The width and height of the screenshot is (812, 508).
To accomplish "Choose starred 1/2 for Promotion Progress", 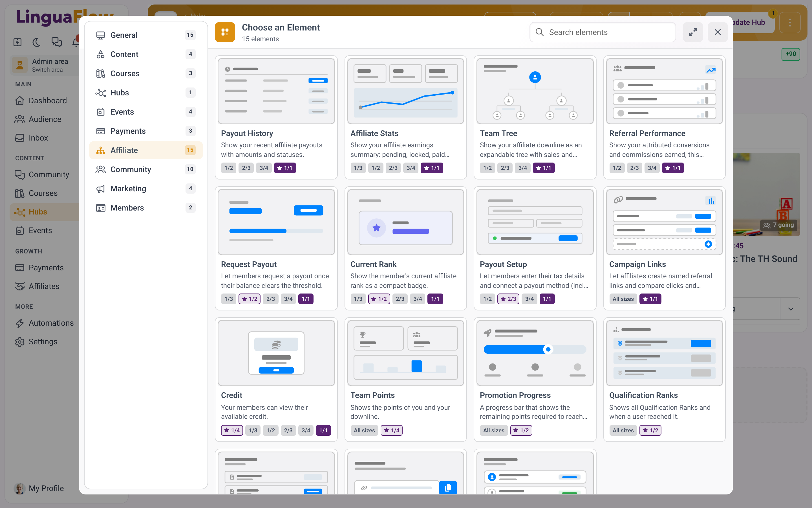I will click(521, 430).
